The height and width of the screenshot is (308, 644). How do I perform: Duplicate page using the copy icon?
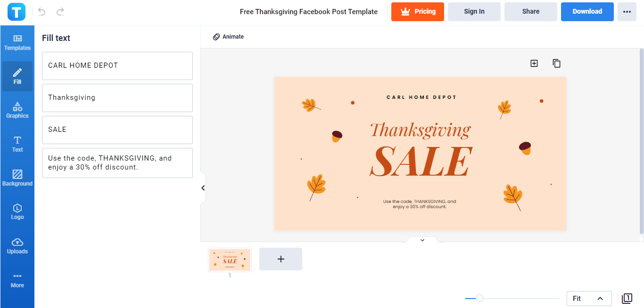pos(556,63)
